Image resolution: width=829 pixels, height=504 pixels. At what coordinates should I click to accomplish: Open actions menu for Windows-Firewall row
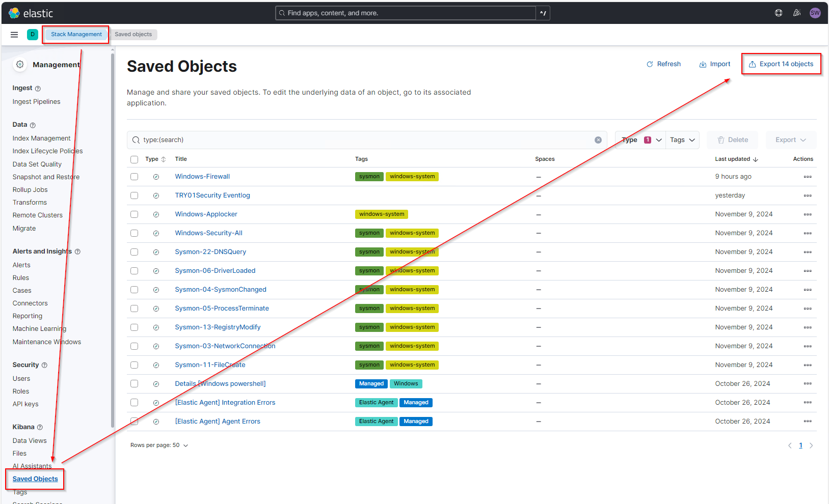click(808, 177)
